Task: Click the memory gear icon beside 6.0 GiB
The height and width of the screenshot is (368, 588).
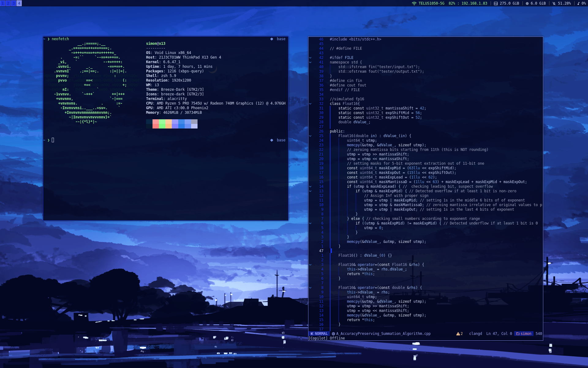Action: click(x=527, y=3)
